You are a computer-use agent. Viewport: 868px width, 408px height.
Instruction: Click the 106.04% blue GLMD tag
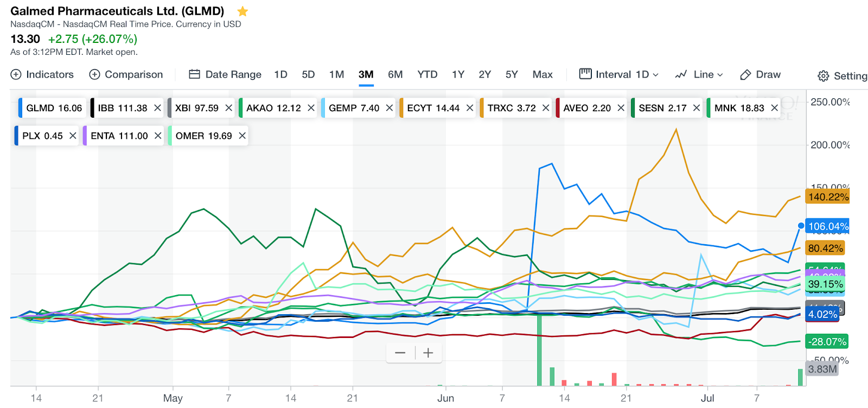click(x=828, y=226)
